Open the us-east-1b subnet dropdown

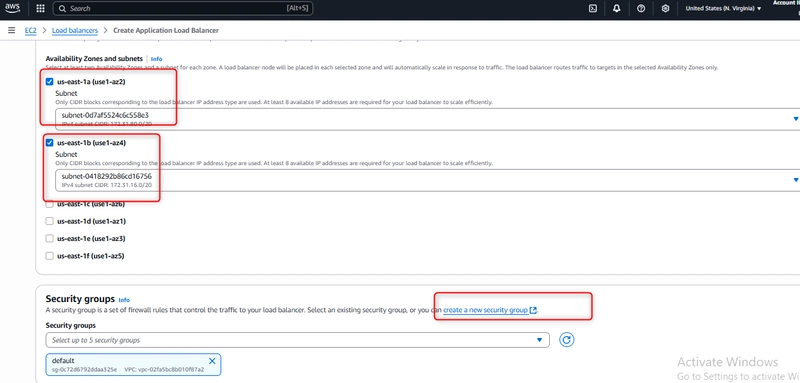point(428,180)
